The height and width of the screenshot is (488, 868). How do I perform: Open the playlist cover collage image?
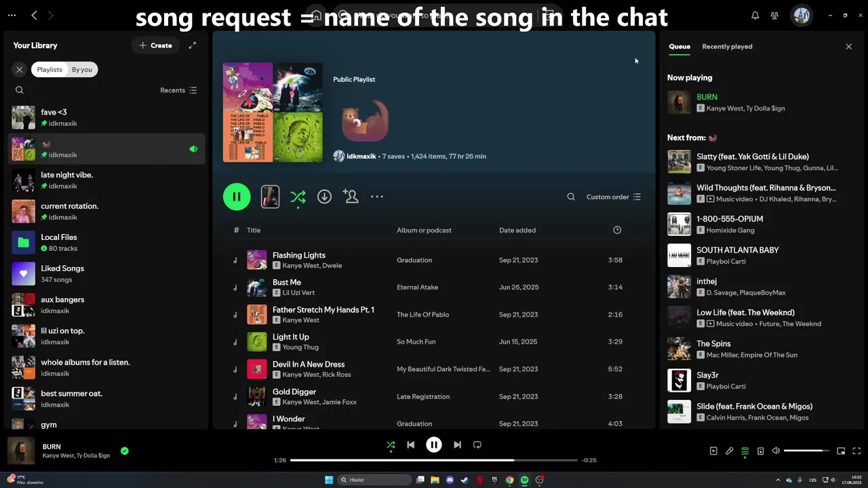click(273, 113)
